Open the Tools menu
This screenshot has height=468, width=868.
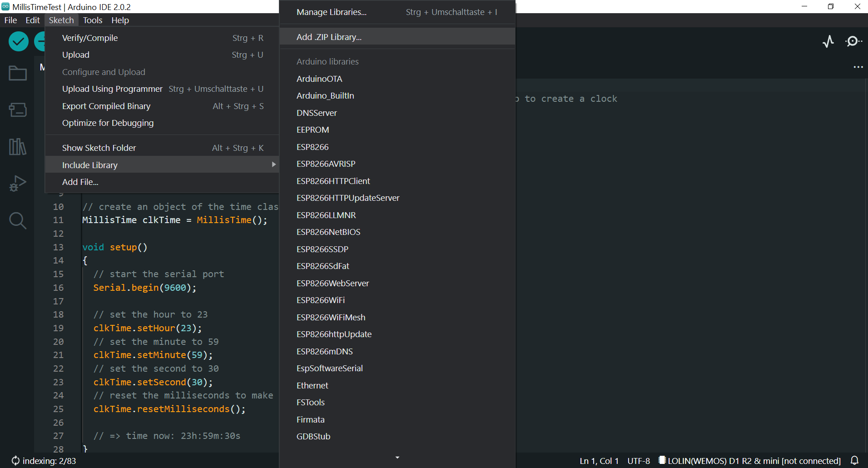92,20
